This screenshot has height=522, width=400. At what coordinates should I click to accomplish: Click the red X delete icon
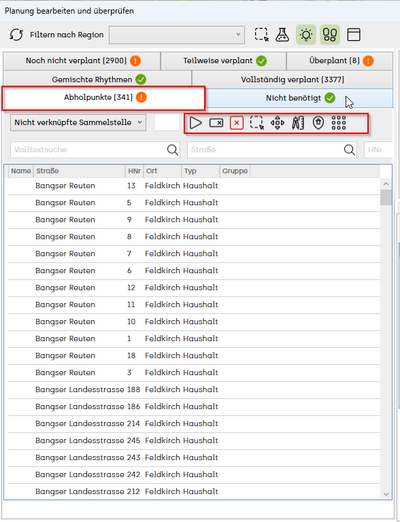pyautogui.click(x=237, y=123)
